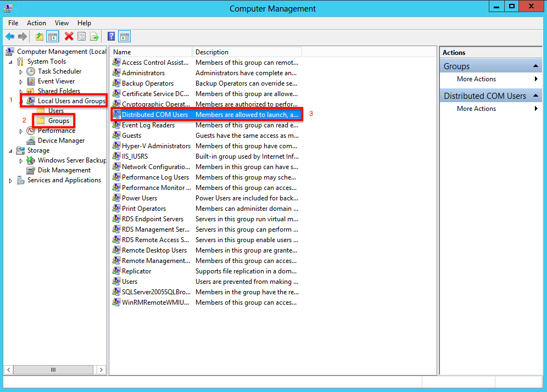
Task: Click the Device Manager icon in the tree
Action: click(x=31, y=141)
